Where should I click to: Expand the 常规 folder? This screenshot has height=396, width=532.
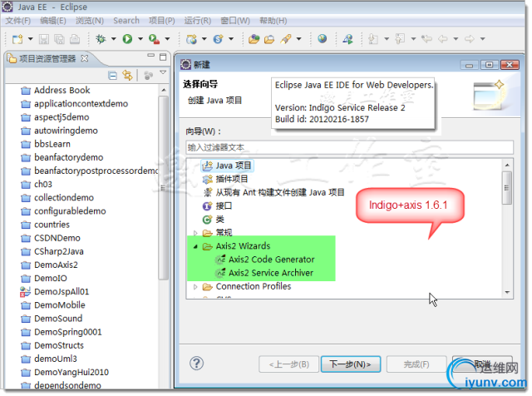click(x=195, y=233)
